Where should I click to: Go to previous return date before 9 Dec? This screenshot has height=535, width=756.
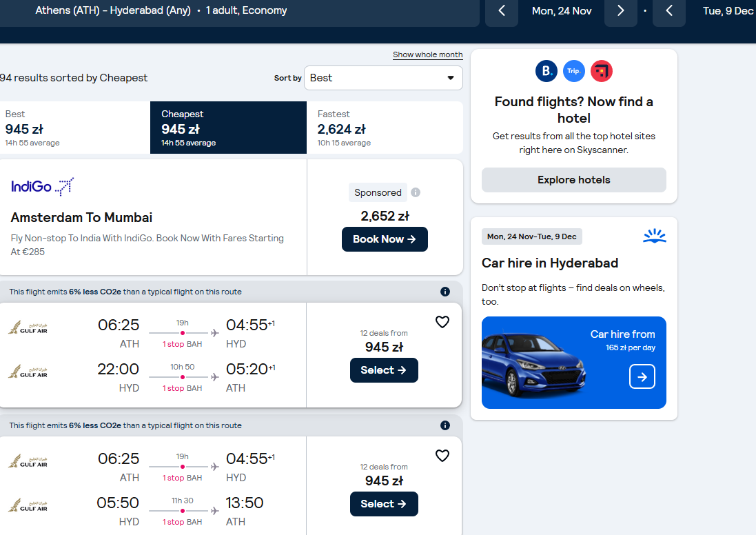668,10
